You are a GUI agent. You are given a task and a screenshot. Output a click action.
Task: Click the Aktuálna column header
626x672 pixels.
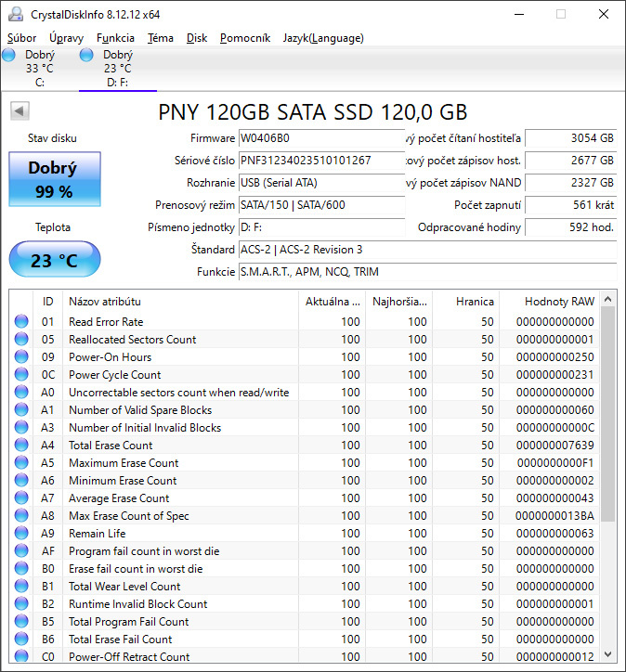click(x=332, y=302)
